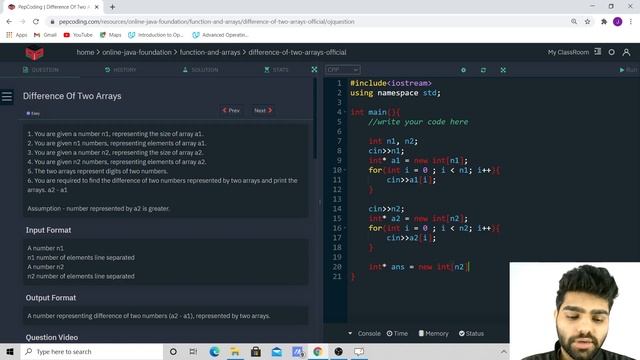Toggle the theme circle icon in header
Image resolution: width=640 pixels, height=360 pixels.
611,52
